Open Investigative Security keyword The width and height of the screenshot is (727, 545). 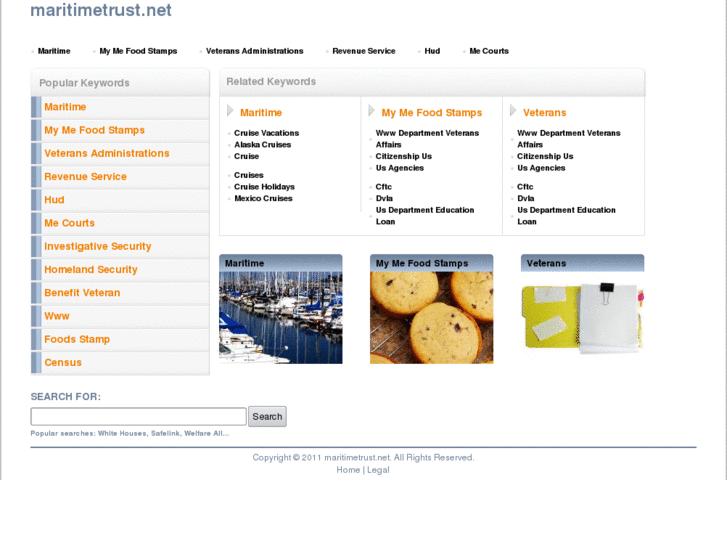pos(98,246)
